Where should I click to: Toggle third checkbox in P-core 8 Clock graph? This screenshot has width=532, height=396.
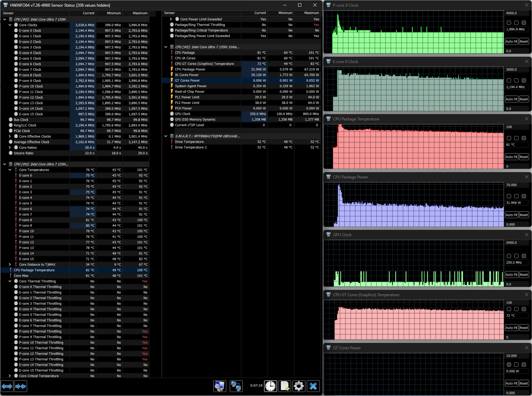(x=524, y=23)
